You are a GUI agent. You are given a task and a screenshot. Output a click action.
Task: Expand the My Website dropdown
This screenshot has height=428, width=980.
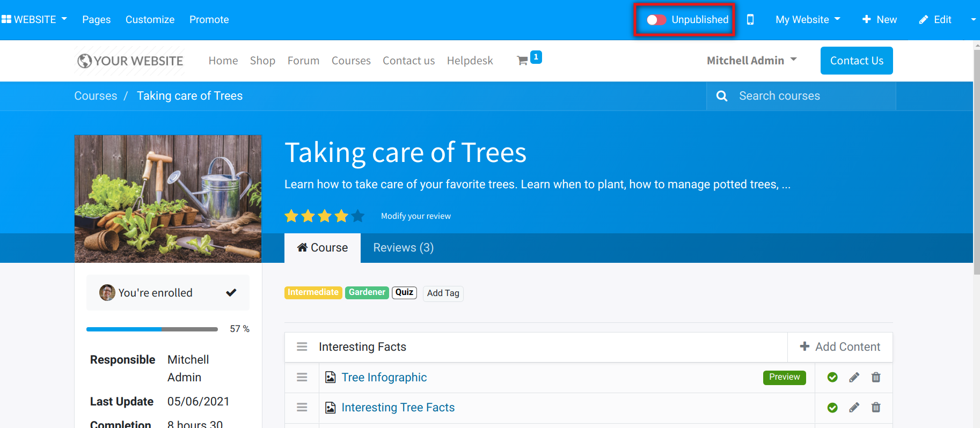808,20
